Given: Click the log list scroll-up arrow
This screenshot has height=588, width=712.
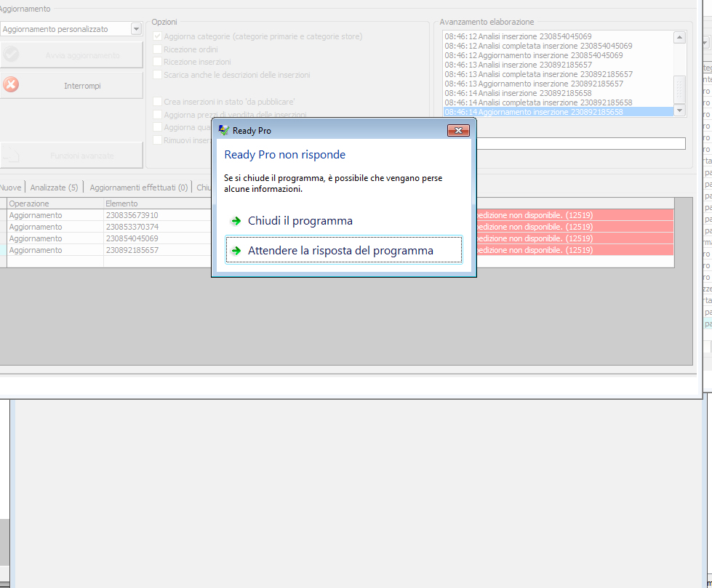Looking at the screenshot, I should pyautogui.click(x=679, y=37).
